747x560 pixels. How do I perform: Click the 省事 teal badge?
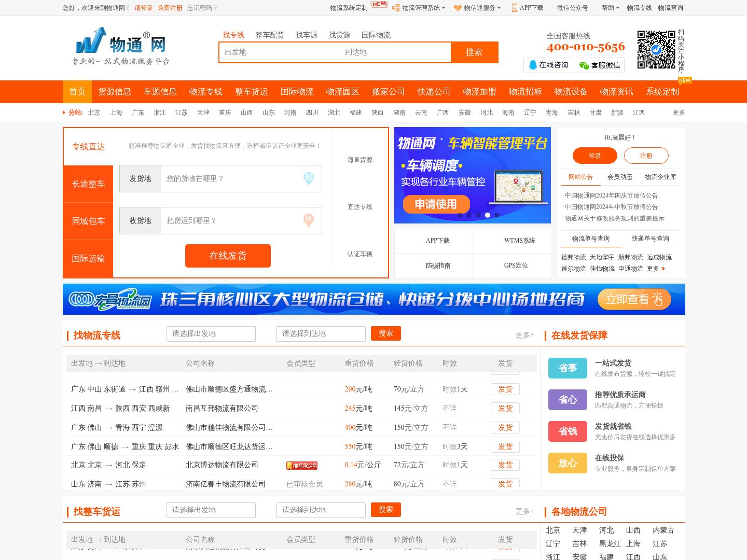568,368
